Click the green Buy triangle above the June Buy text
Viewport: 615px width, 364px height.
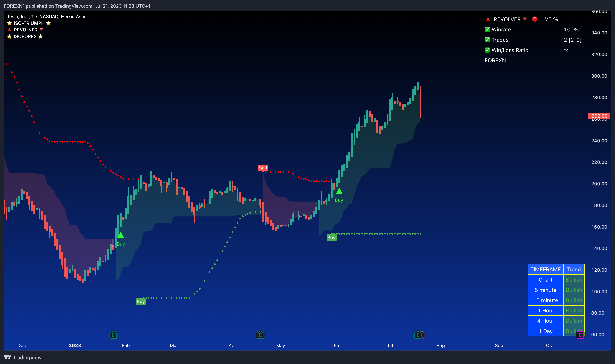(339, 191)
